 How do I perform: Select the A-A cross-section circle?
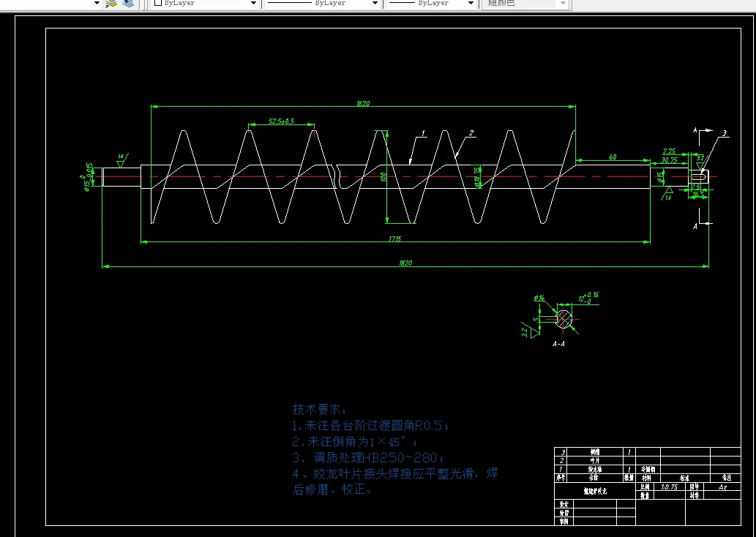pos(563,319)
